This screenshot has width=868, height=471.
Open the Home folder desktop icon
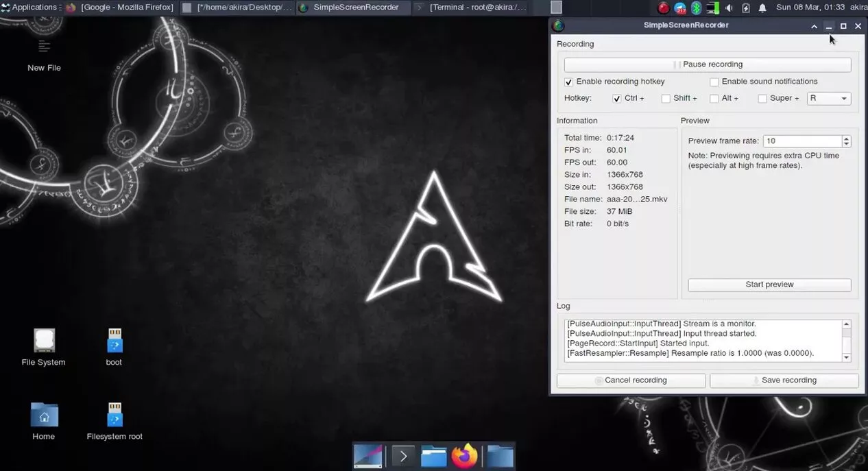44,421
